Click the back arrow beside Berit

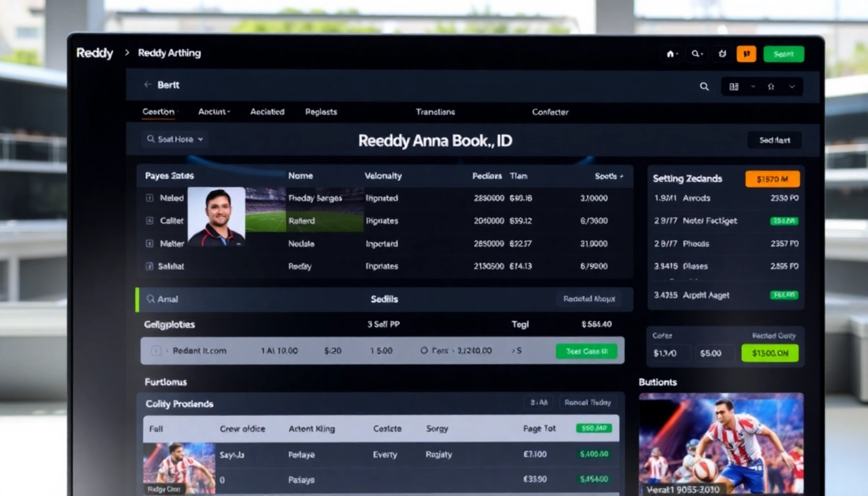[x=147, y=85]
